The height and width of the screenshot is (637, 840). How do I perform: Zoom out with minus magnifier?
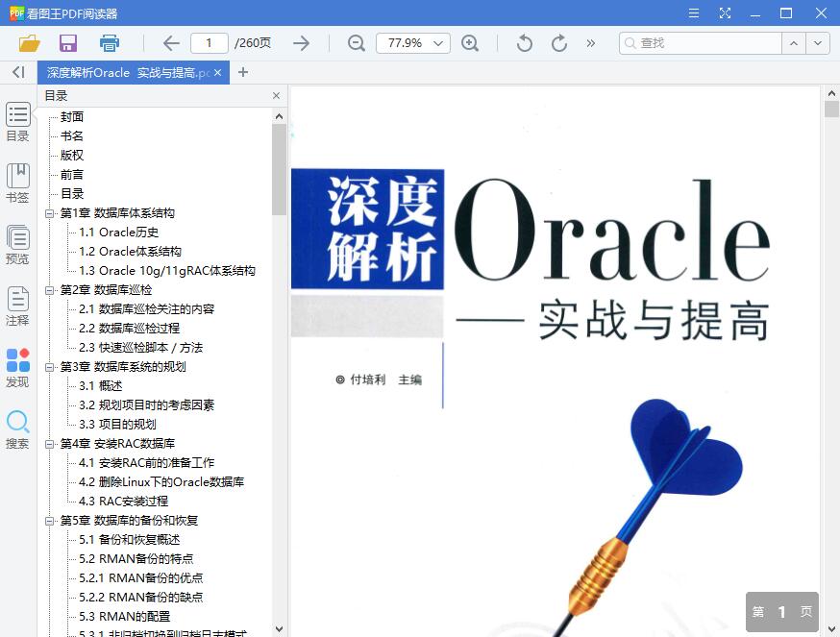[x=357, y=43]
